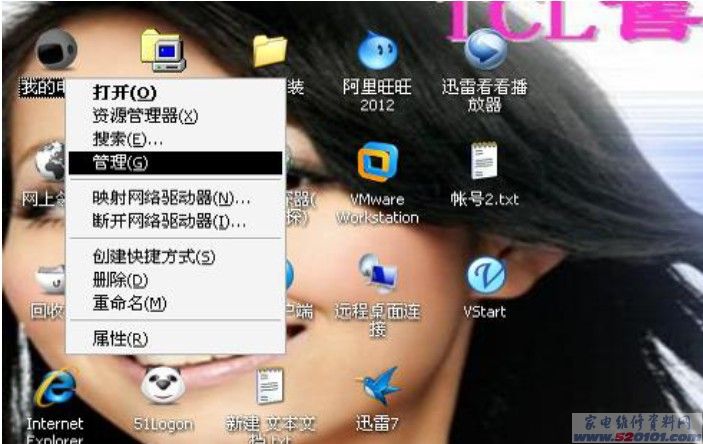
Task: Open the 阿里旺旺 2012 desktop icon
Action: (x=377, y=51)
